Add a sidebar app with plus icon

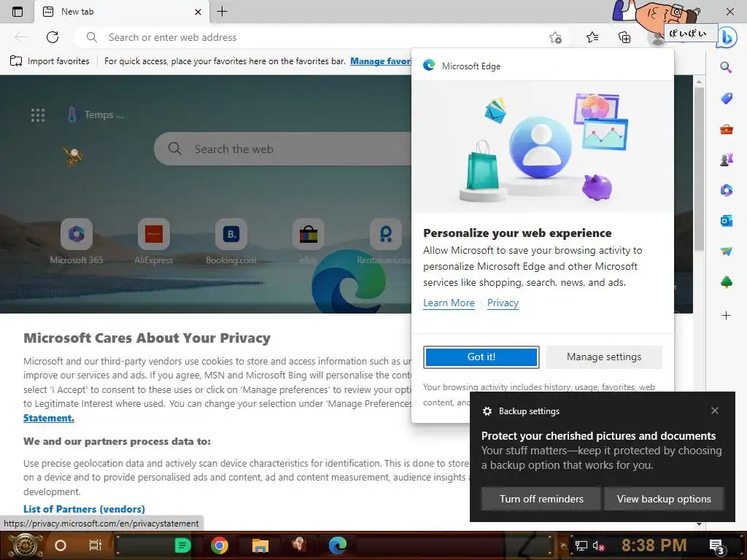[x=726, y=315]
